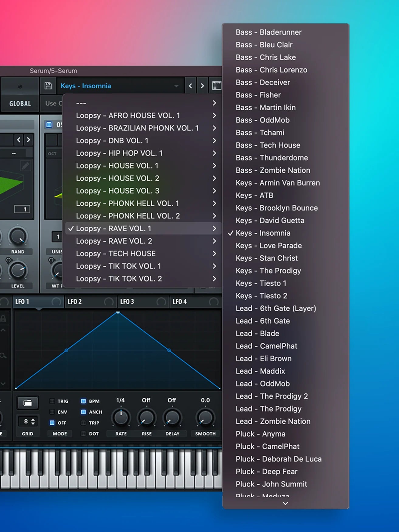Choose preset Bass - Chris Lake
Image resolution: width=399 pixels, height=532 pixels.
[x=285, y=57]
